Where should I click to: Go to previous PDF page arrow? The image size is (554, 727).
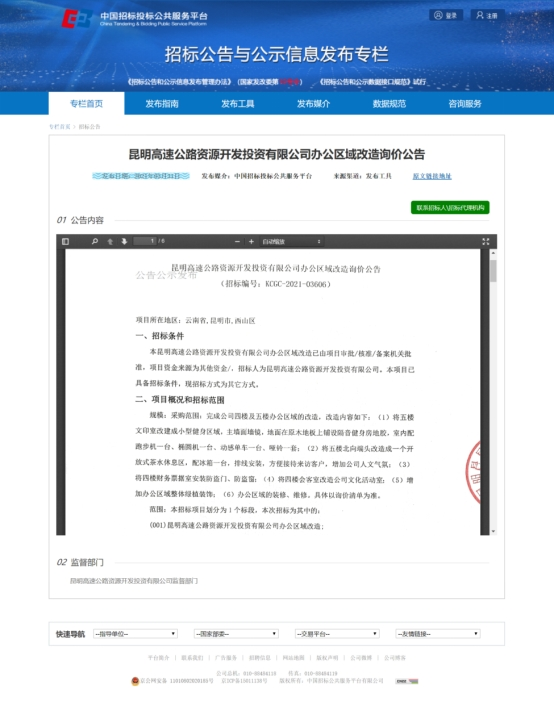coord(110,242)
